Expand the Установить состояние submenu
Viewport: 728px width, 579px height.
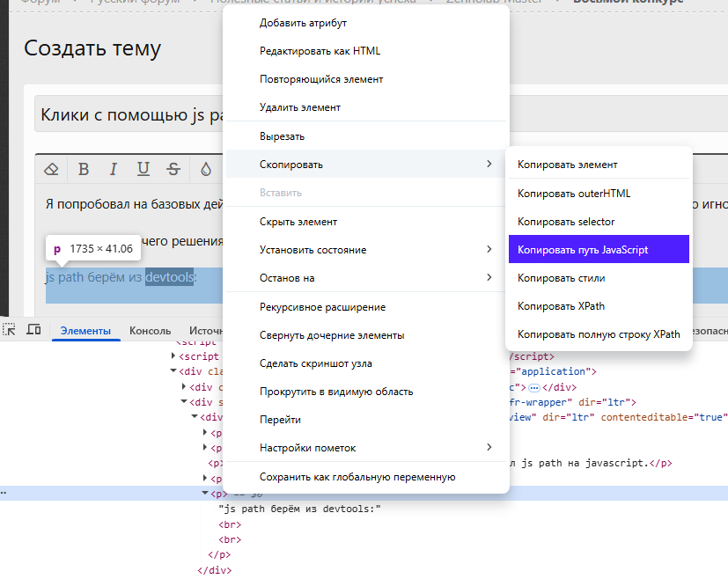tap(489, 250)
